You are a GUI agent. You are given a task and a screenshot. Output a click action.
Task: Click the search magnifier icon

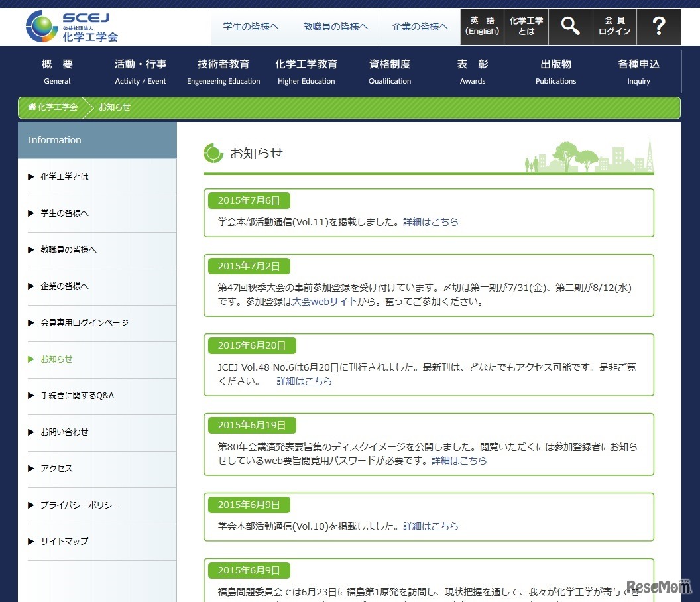click(x=569, y=27)
